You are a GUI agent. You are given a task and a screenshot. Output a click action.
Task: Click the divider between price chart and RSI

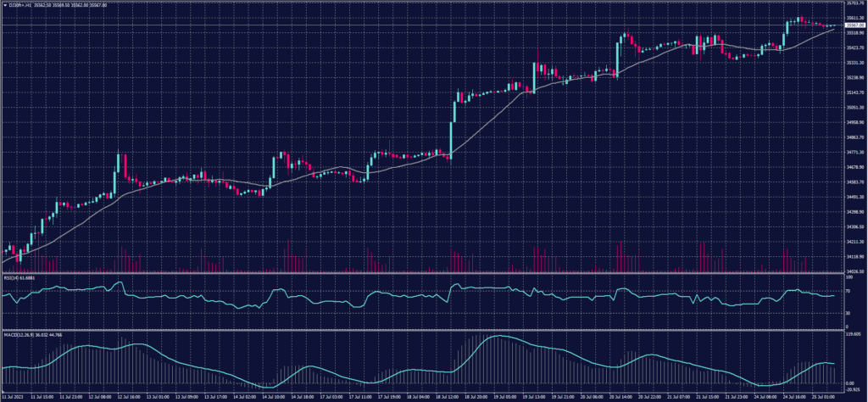[x=424, y=273]
